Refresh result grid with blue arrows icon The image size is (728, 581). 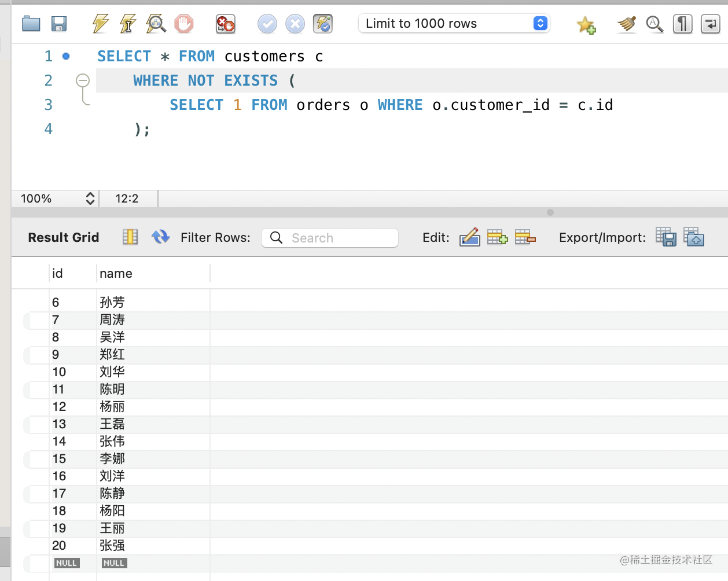click(160, 237)
